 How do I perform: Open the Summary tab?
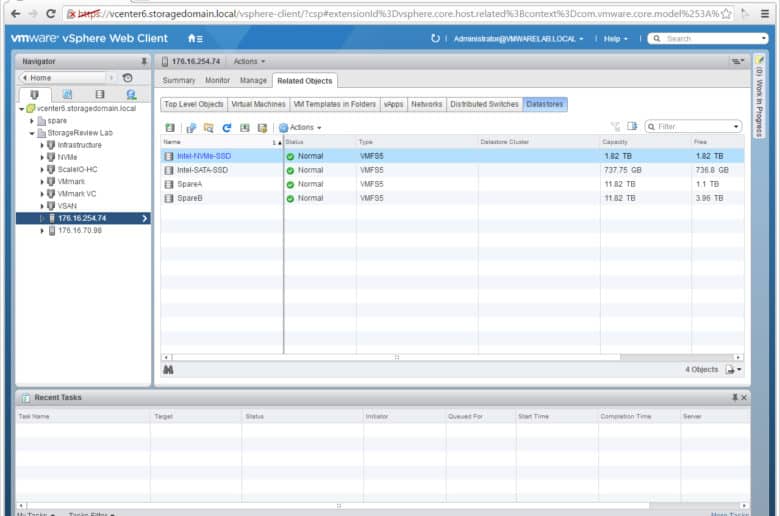tap(179, 80)
